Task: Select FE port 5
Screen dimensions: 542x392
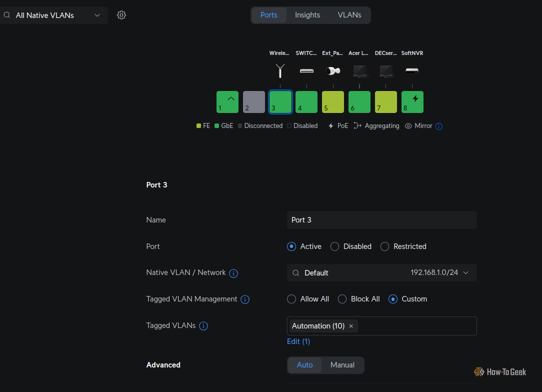Action: (x=333, y=102)
